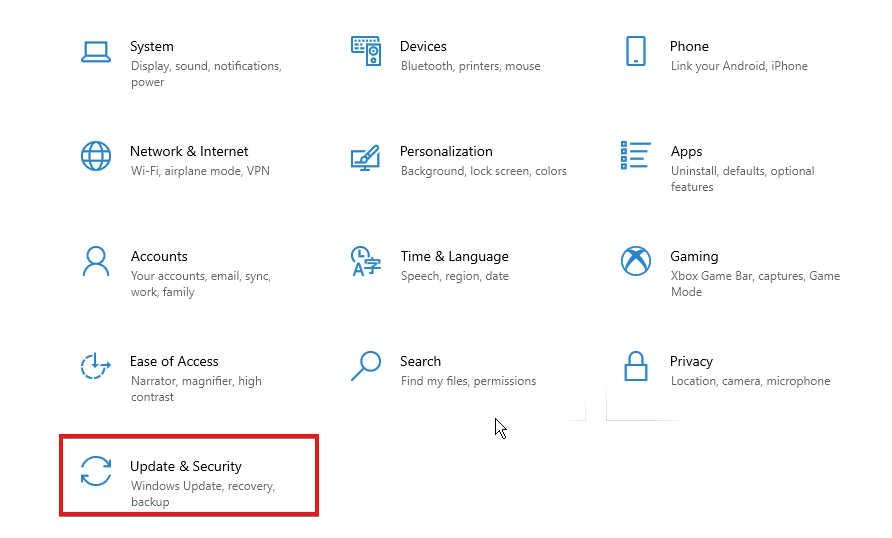The height and width of the screenshot is (538, 892).
Task: Click the Time & Language icon
Action: 365,261
